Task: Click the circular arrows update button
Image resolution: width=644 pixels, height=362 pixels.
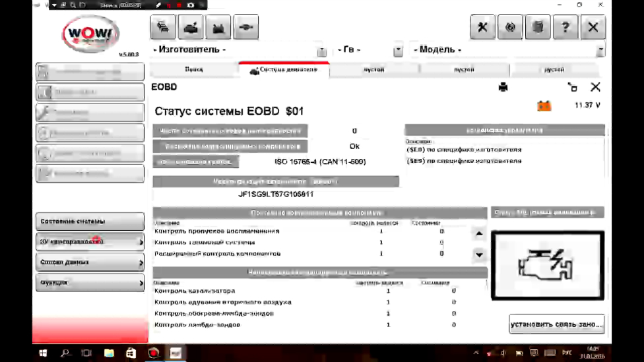Action: click(x=510, y=27)
